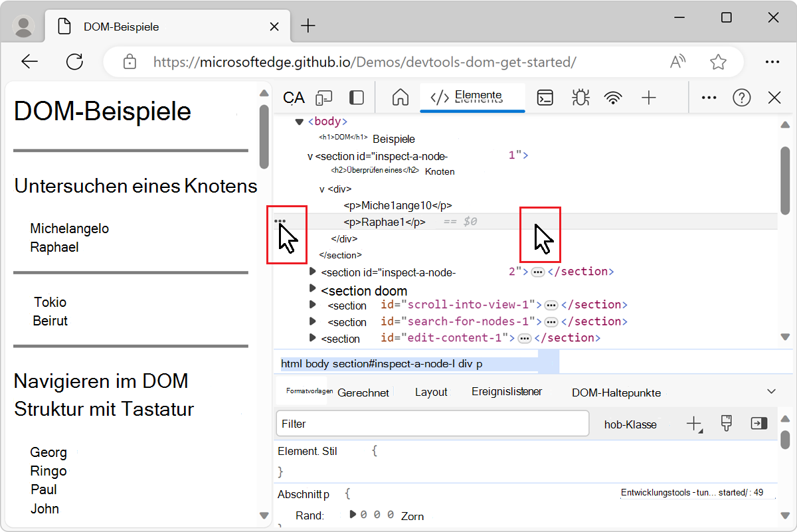Switch to the Layout tab
Viewport: 797px width, 532px height.
(430, 392)
